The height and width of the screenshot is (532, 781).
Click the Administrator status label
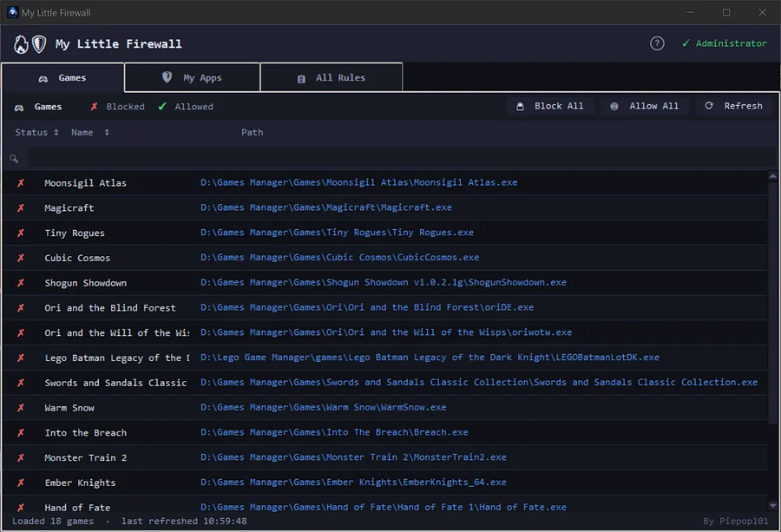point(725,43)
